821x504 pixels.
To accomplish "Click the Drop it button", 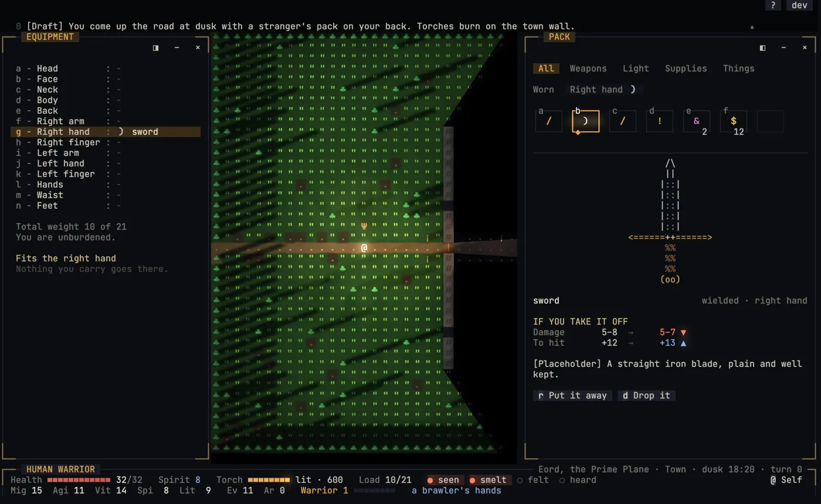I will click(x=646, y=396).
